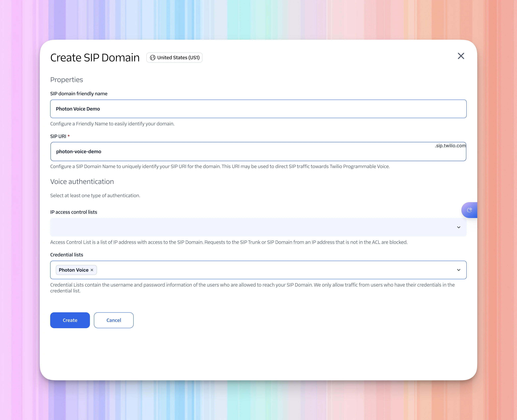Select the Photon Voice credential chip label
This screenshot has width=517, height=420.
(x=74, y=270)
